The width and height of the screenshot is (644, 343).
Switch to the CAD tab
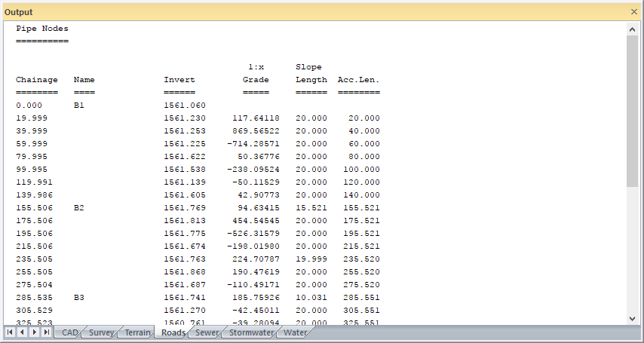[x=69, y=332]
